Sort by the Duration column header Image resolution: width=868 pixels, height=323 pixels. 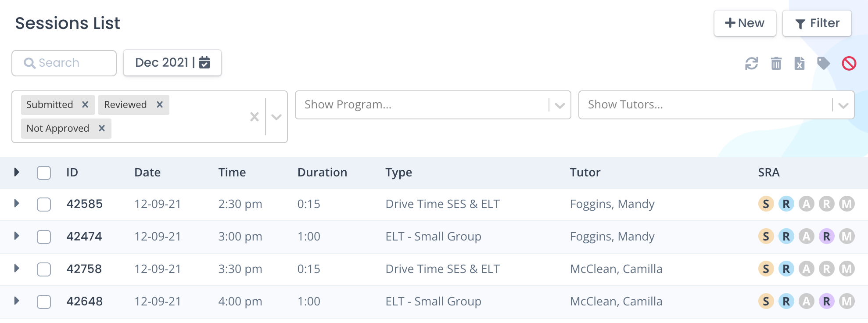[x=322, y=172]
